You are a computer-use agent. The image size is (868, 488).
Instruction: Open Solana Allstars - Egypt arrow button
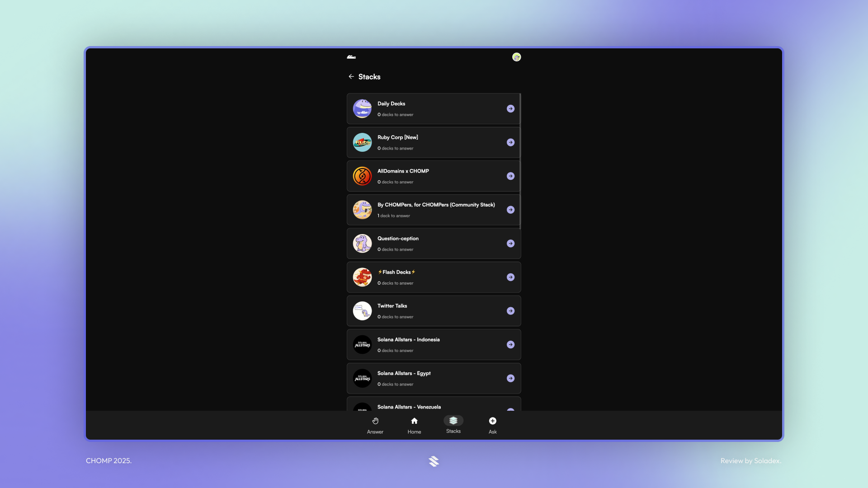510,378
